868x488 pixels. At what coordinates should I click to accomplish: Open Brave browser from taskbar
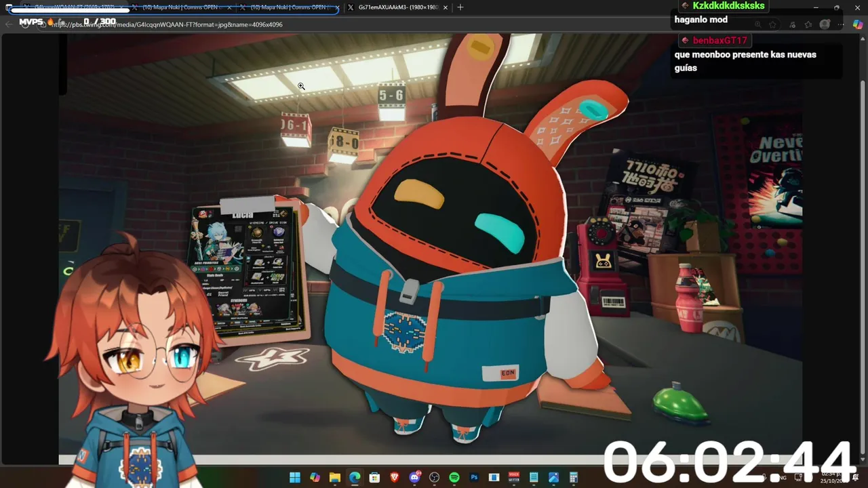point(395,478)
